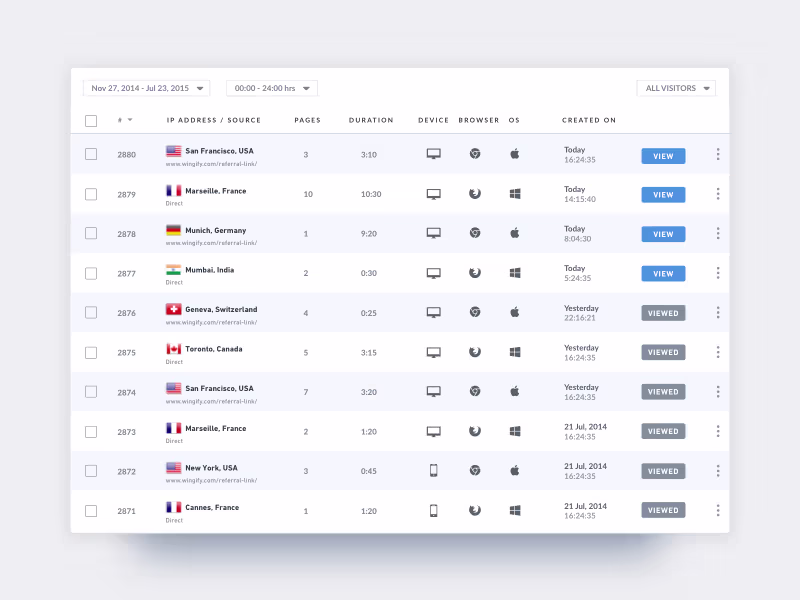The width and height of the screenshot is (800, 600).
Task: Click duration value 10:30
Action: click(371, 194)
